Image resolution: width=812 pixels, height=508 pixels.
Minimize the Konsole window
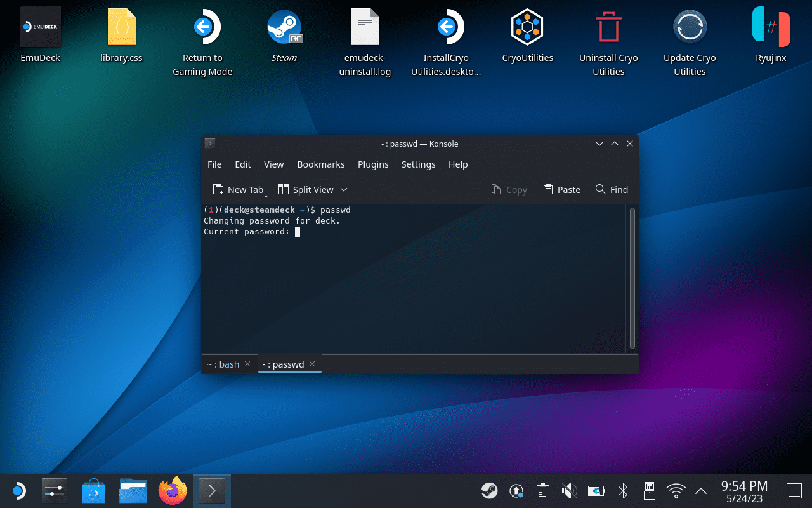599,144
